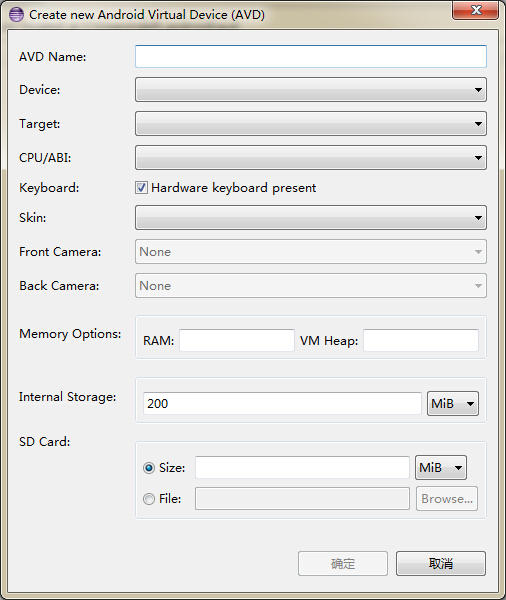Image resolution: width=506 pixels, height=600 pixels.
Task: Focus the RAM input field
Action: [237, 340]
